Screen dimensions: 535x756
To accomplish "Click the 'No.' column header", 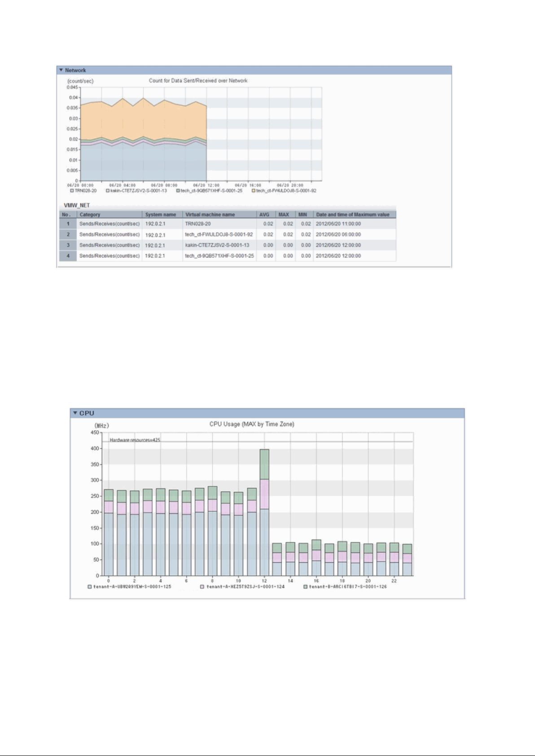I will pos(68,214).
